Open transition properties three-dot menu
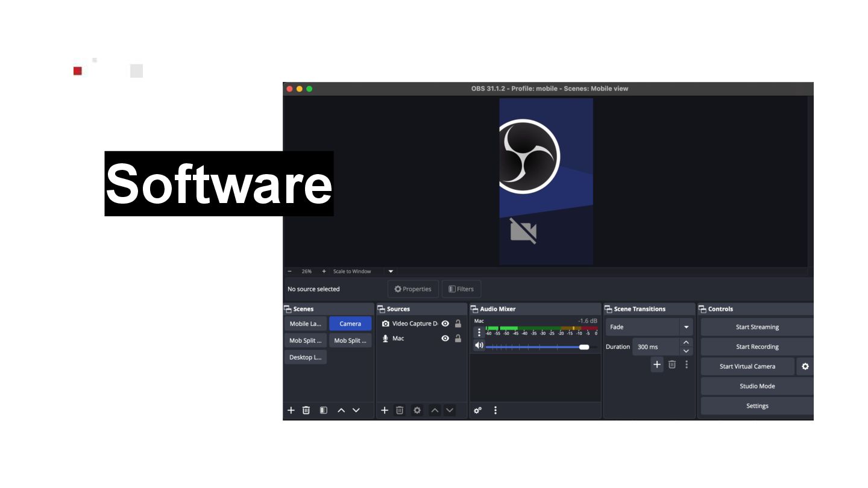The width and height of the screenshot is (868, 488). pyautogui.click(x=687, y=364)
